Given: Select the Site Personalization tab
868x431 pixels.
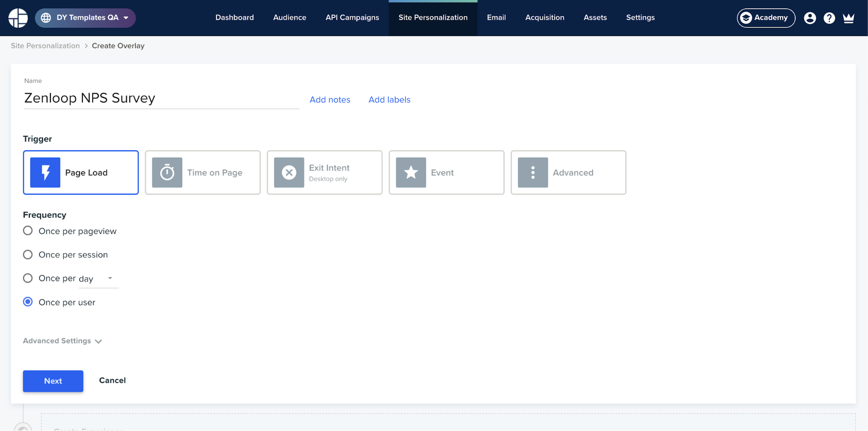Looking at the screenshot, I should [x=433, y=18].
